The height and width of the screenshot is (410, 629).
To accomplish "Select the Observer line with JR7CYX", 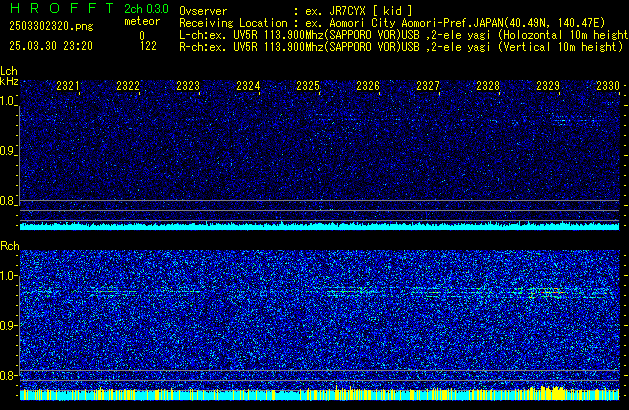I will point(296,11).
